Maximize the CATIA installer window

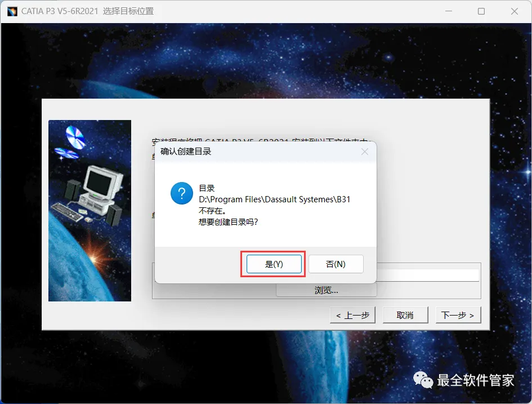(x=481, y=11)
